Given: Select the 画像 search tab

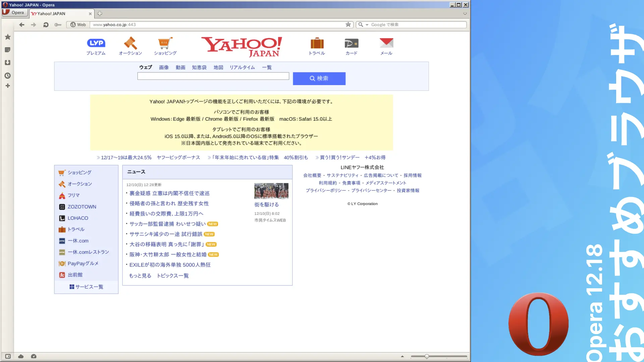Looking at the screenshot, I should tap(164, 67).
